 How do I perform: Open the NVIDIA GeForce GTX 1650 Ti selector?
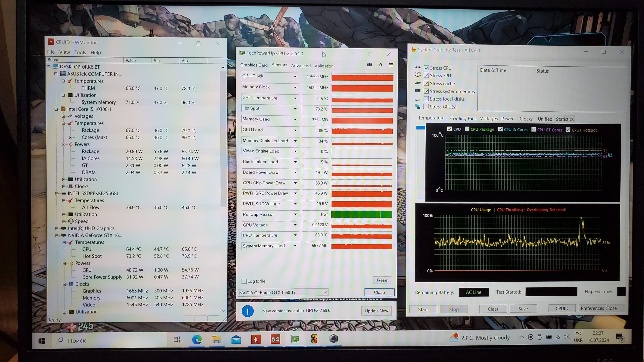tap(283, 292)
